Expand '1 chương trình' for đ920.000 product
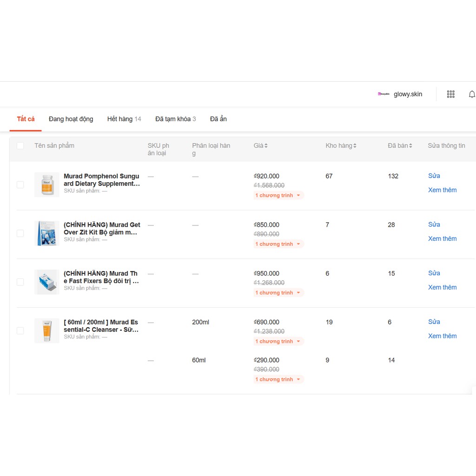 278,196
